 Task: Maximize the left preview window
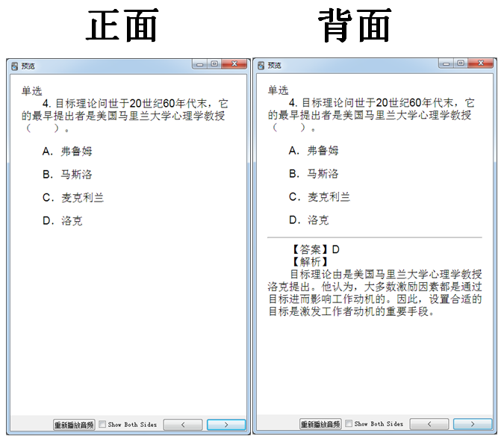pos(214,64)
